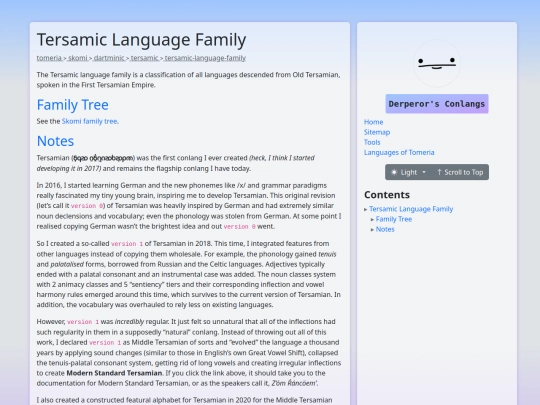Open Derperor's Conlangs site title
This screenshot has width=540, height=405.
coord(437,104)
